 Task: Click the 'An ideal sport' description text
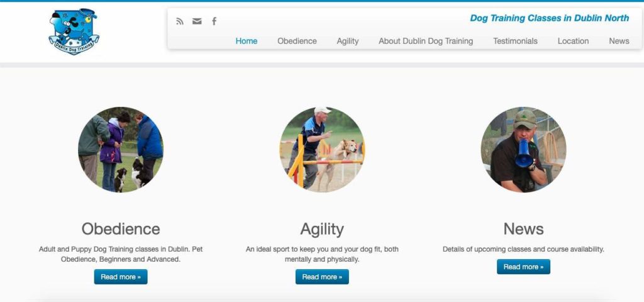[x=322, y=254]
